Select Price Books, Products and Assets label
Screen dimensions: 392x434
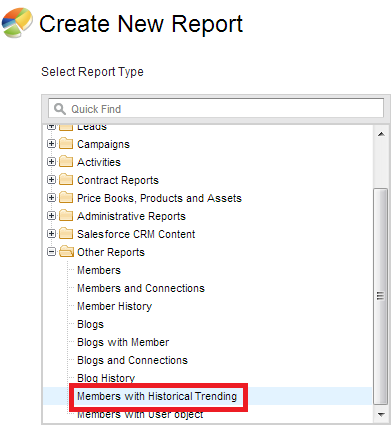(x=159, y=198)
